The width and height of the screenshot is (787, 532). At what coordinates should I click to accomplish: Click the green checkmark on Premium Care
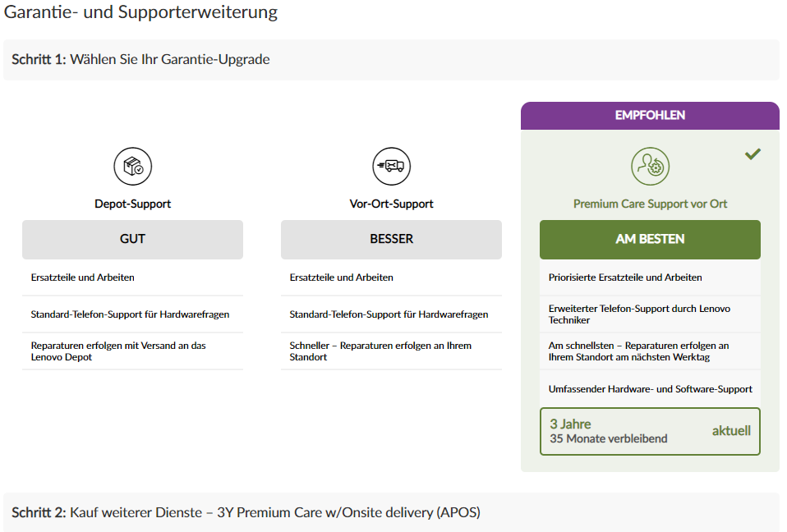pyautogui.click(x=752, y=154)
